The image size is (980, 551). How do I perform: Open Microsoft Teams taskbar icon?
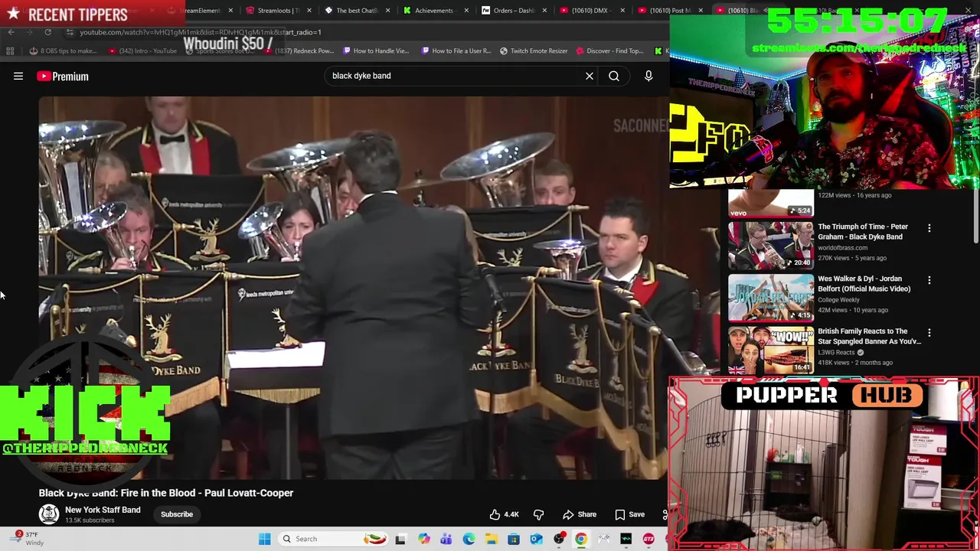[446, 539]
